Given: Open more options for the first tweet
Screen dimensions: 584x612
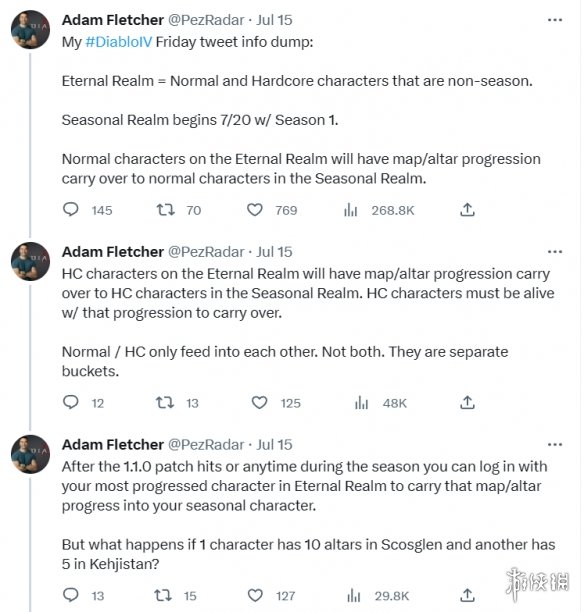Looking at the screenshot, I should click(555, 20).
